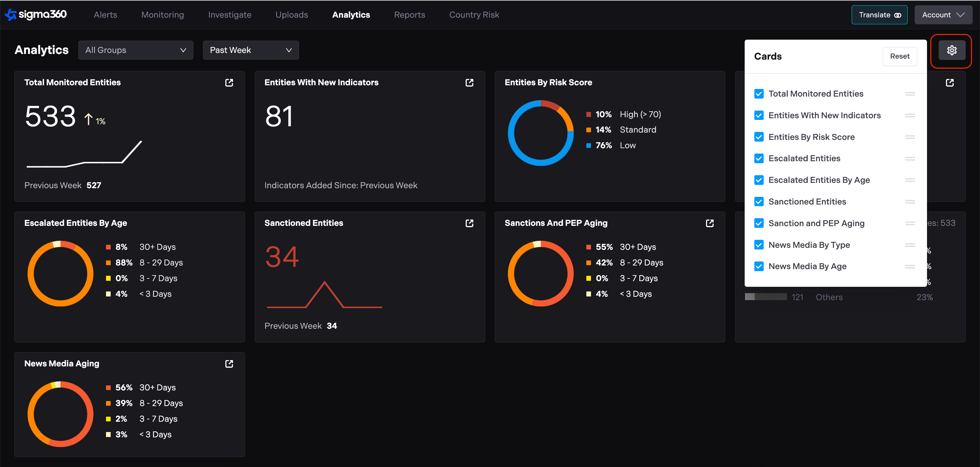
Task: Uncheck Sanctioned Entities card checkbox
Action: coord(759,202)
